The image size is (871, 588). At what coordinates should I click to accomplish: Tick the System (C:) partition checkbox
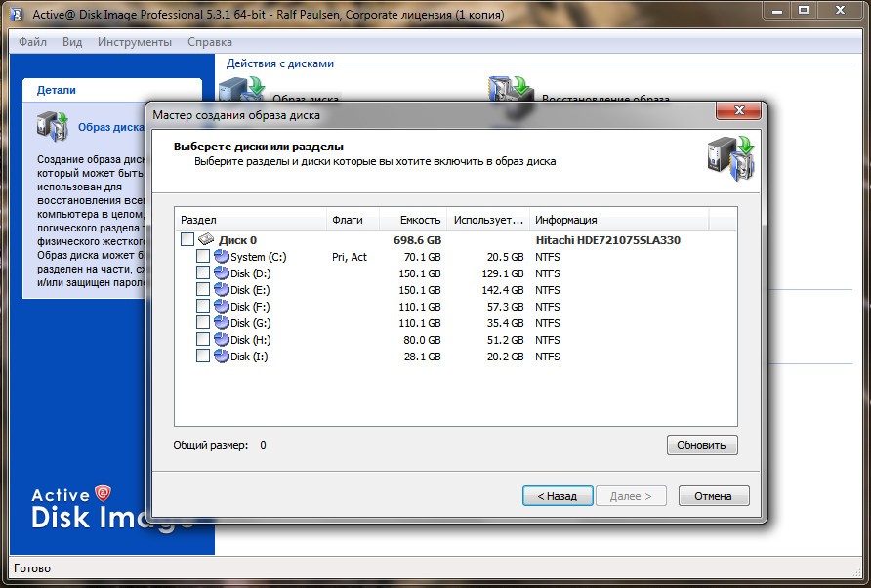click(203, 256)
